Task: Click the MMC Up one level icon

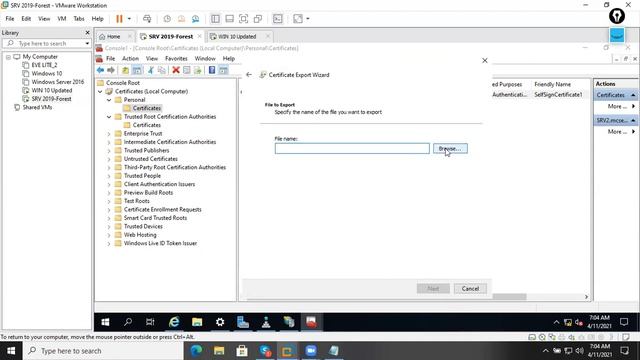Action: (x=125, y=70)
